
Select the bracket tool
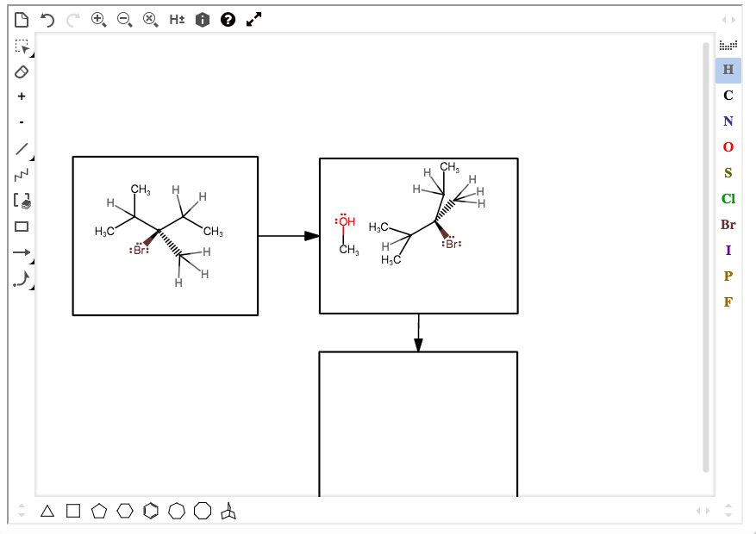[x=22, y=200]
